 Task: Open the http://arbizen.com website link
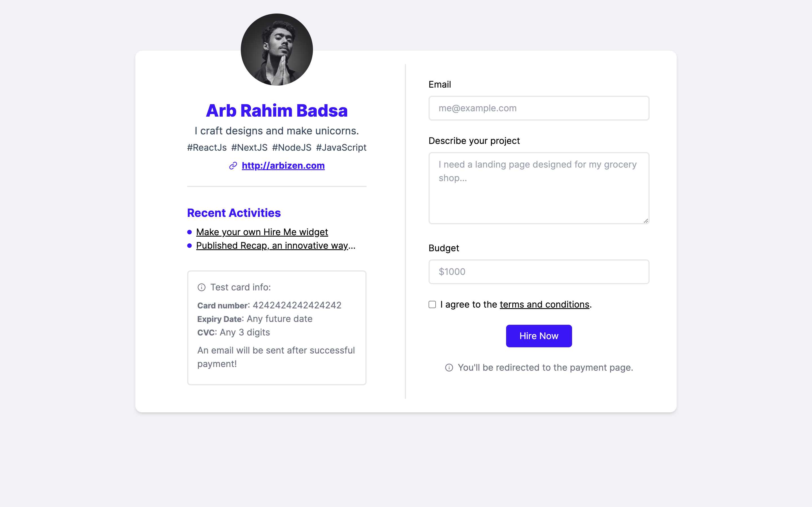point(283,166)
